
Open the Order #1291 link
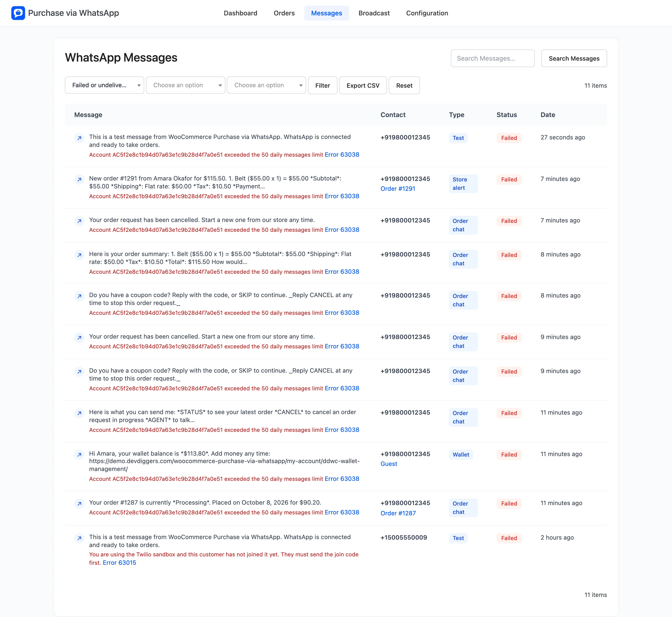tap(398, 189)
